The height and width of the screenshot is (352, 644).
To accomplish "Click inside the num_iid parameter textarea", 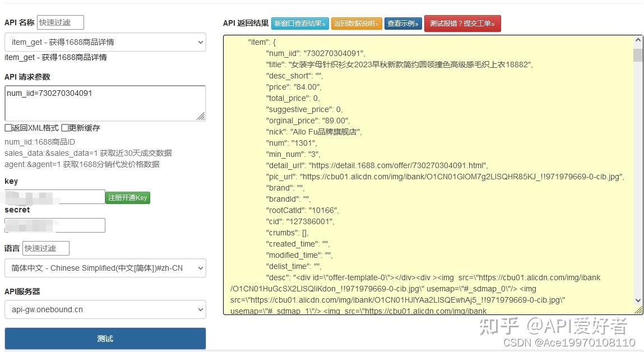I will point(105,103).
